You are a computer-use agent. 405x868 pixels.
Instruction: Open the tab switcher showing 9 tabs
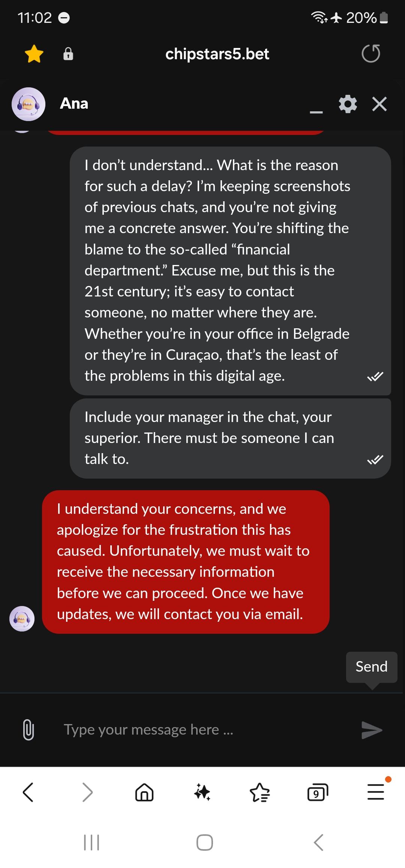click(x=317, y=792)
